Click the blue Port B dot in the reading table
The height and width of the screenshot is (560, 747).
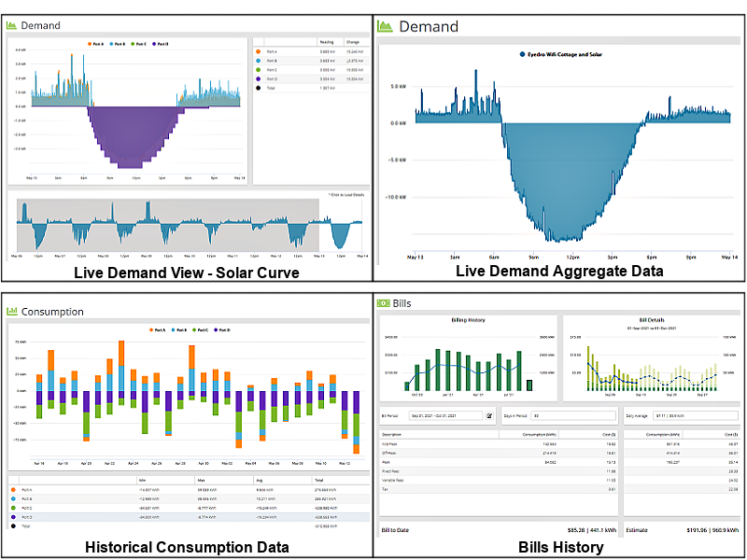[x=258, y=61]
